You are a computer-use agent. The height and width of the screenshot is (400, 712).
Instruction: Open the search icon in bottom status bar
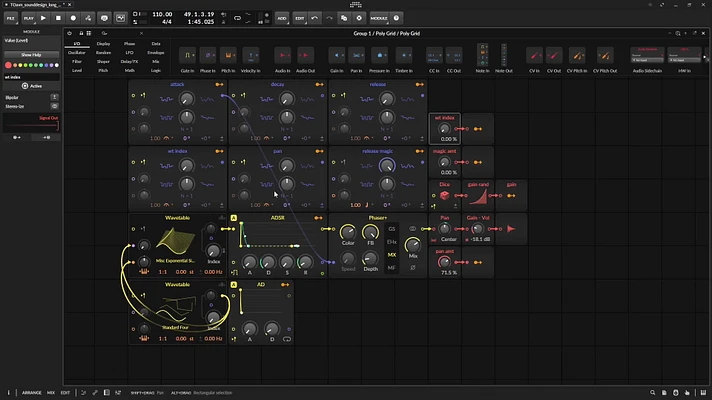653,393
